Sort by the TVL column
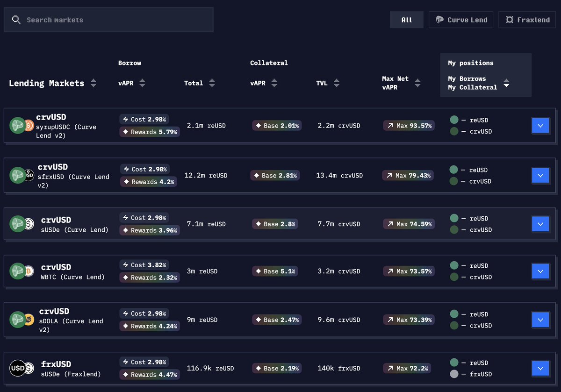 [337, 83]
